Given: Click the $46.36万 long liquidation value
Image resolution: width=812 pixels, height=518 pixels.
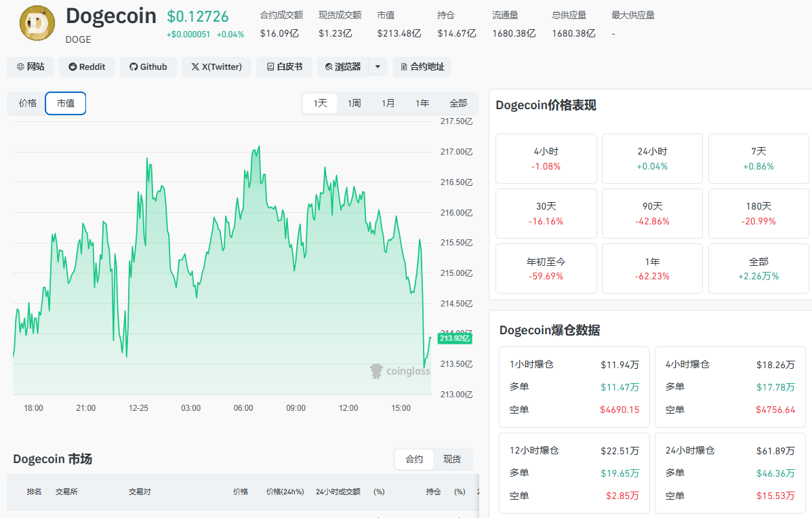Looking at the screenshot, I should (775, 473).
